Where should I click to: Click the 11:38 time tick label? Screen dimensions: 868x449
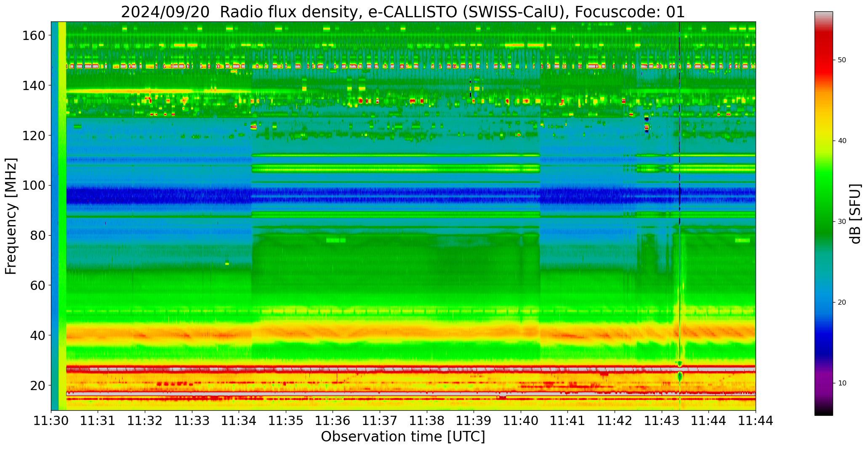(427, 420)
